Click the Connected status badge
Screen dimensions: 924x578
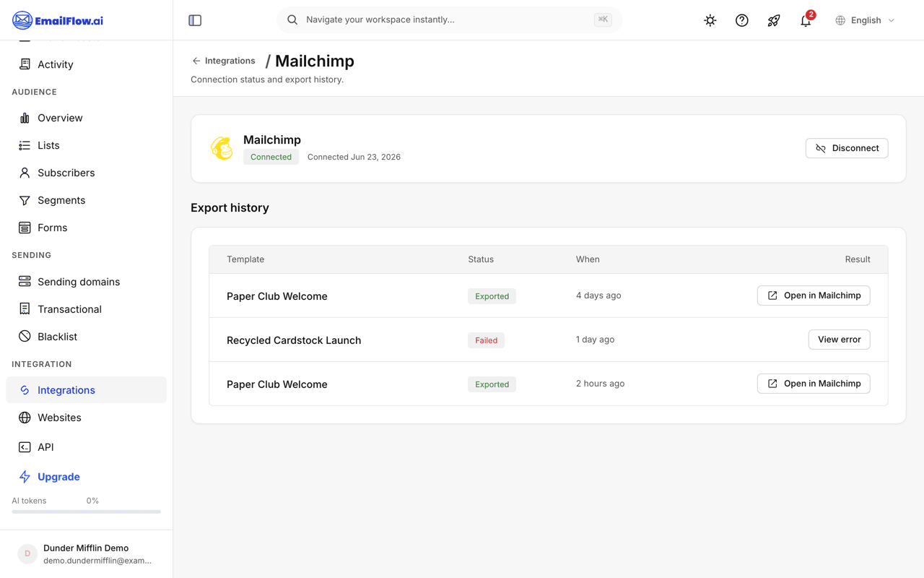[x=271, y=157]
